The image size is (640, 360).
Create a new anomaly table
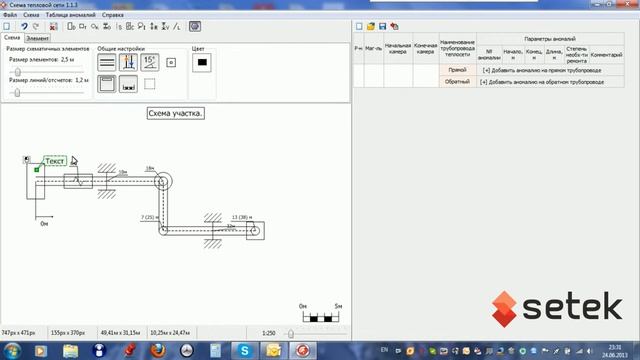(x=359, y=27)
